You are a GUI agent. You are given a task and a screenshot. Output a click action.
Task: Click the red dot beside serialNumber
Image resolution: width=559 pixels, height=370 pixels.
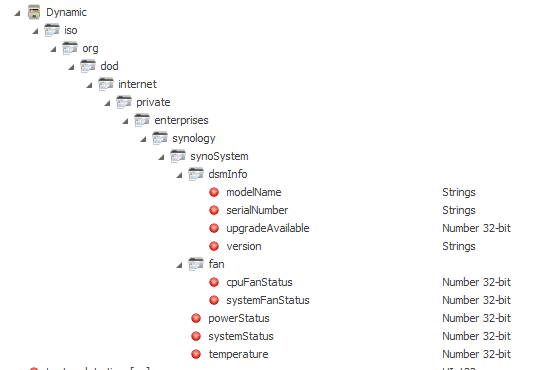coord(214,210)
